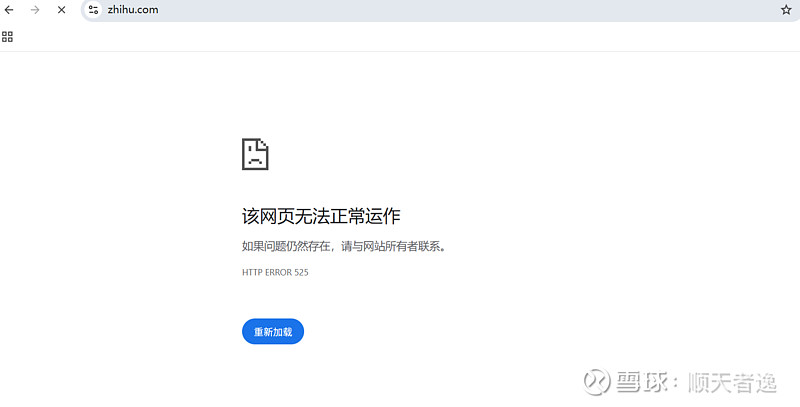This screenshot has width=800, height=407.
Task: Open the apps grid in bookmarks bar
Action: (7, 37)
